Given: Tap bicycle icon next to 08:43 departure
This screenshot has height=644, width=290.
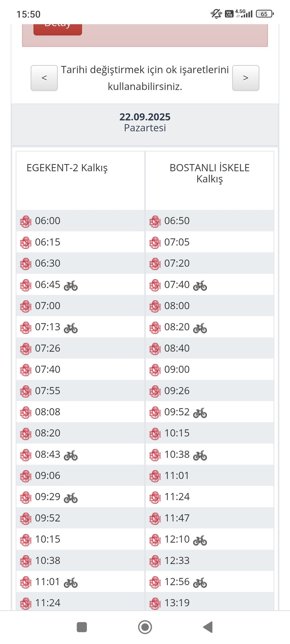Looking at the screenshot, I should [x=71, y=455].
